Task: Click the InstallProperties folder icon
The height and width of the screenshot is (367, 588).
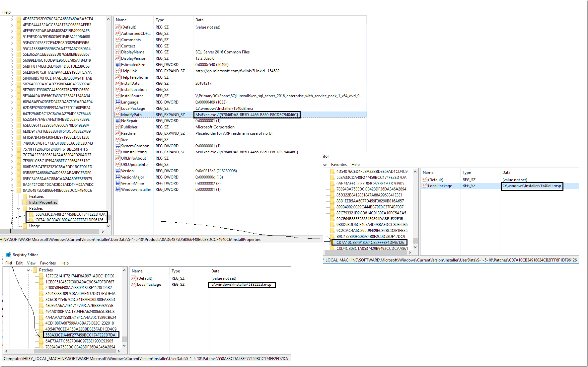Action: (x=25, y=202)
